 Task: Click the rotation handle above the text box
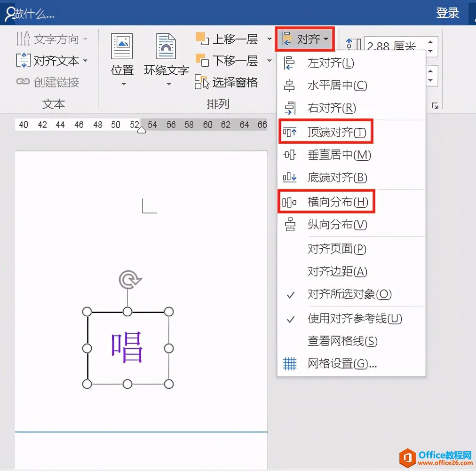[130, 279]
